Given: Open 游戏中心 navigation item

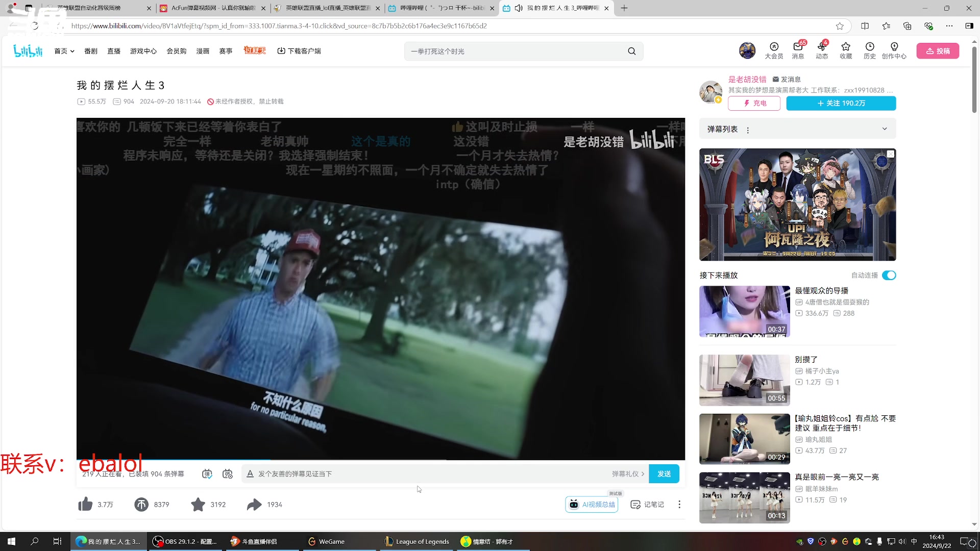Looking at the screenshot, I should point(143,51).
